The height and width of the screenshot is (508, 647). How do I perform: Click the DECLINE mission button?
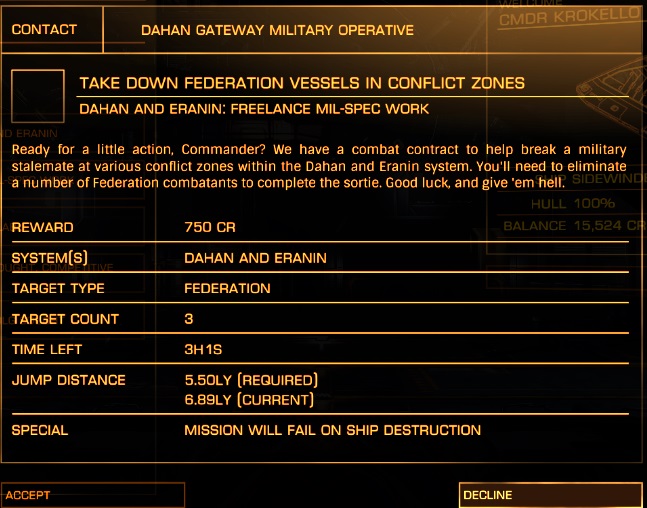(550, 495)
